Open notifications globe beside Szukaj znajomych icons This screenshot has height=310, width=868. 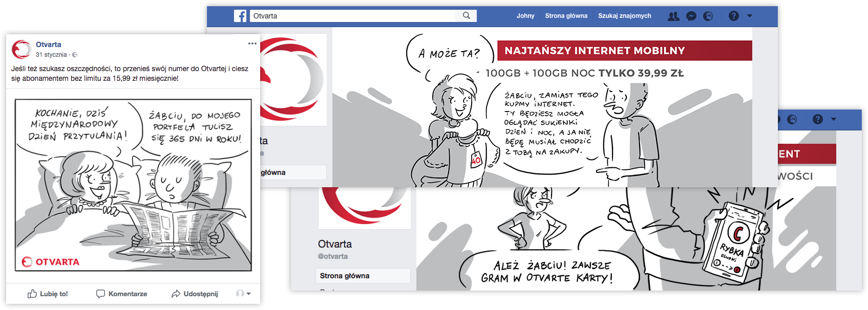click(708, 16)
